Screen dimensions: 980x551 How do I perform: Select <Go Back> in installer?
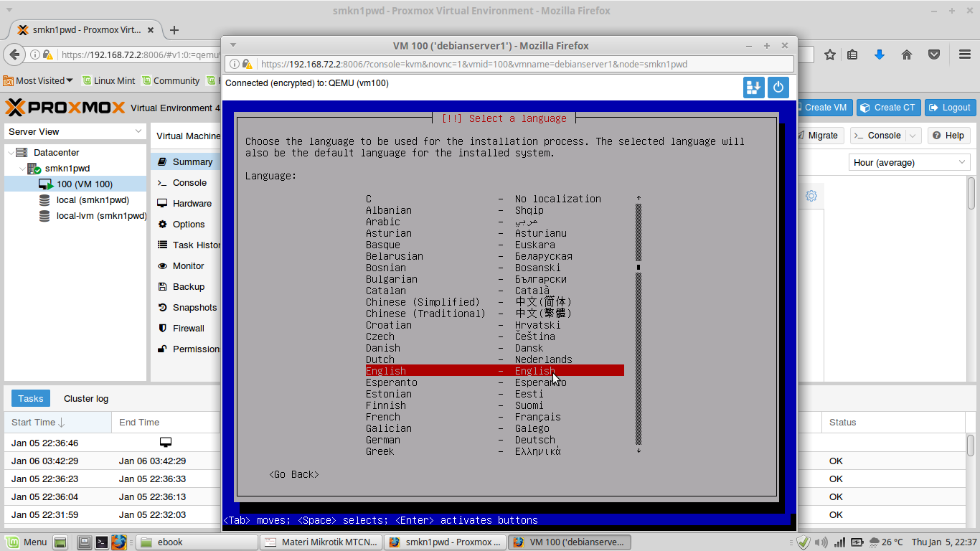pos(294,474)
